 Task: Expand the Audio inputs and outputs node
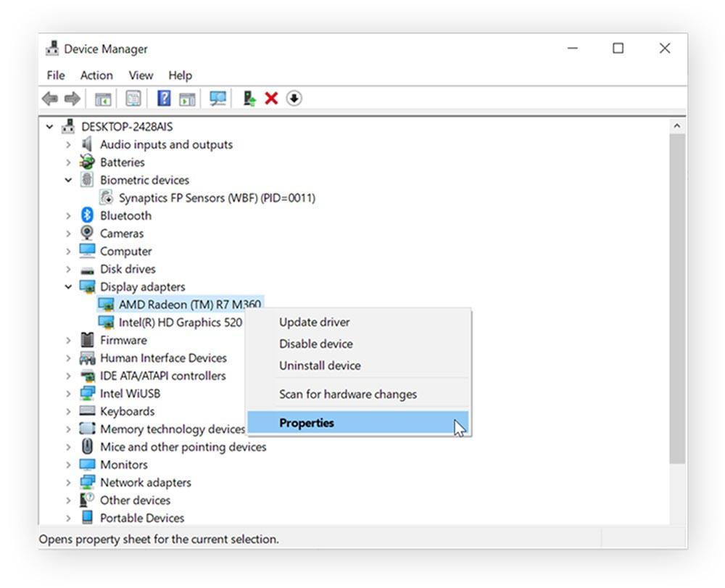[68, 145]
